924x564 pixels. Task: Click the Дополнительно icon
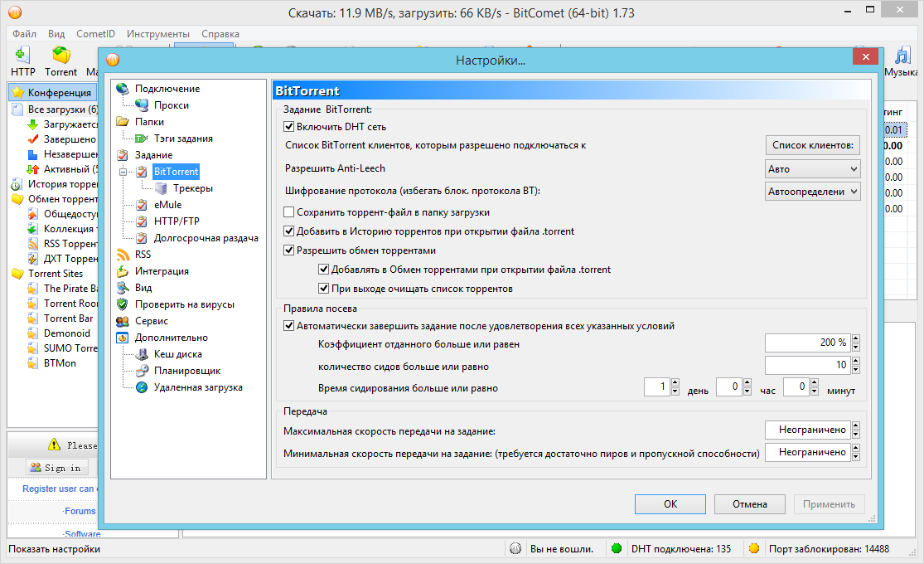tap(123, 338)
